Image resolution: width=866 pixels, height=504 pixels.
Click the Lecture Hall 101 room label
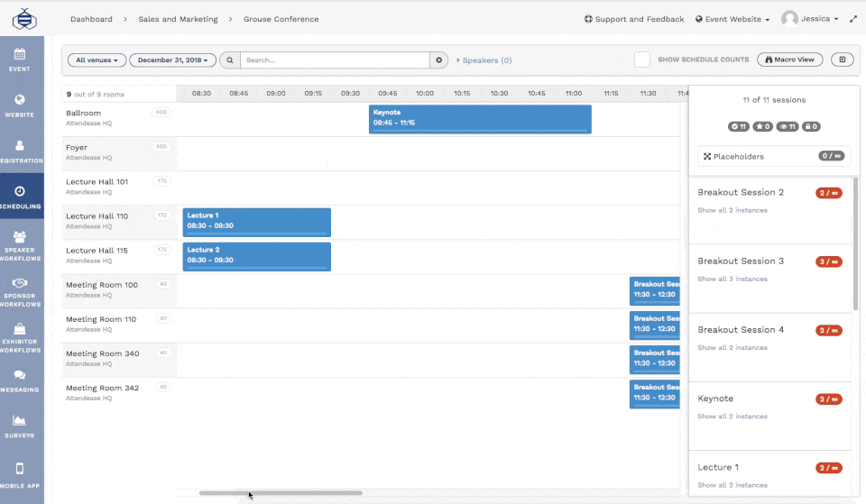tap(97, 181)
